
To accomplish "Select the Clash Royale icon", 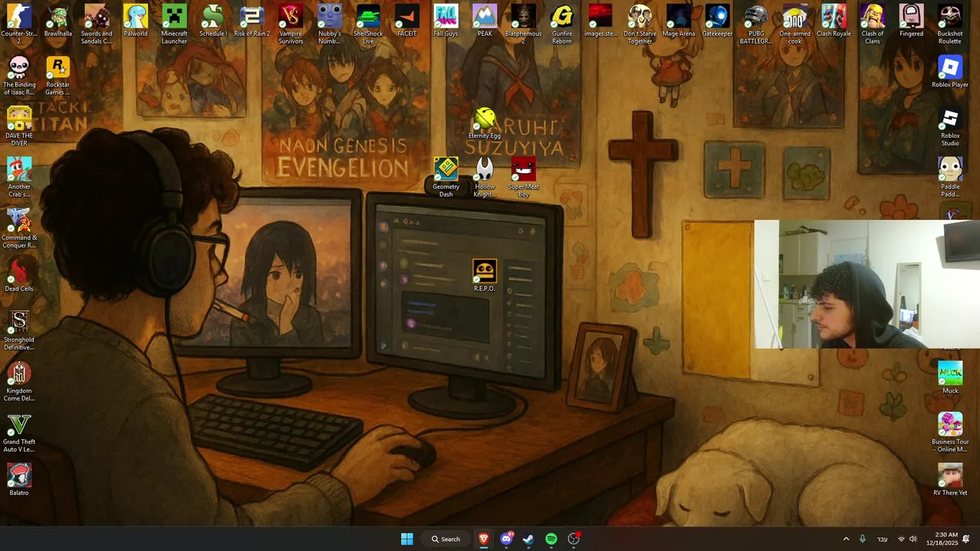I will click(x=834, y=21).
